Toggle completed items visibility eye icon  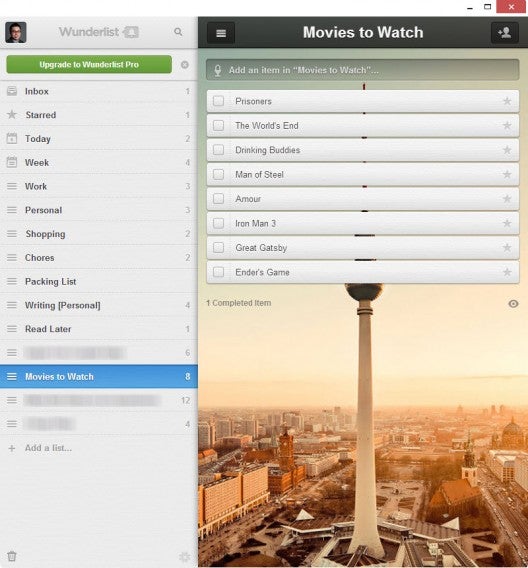click(513, 304)
